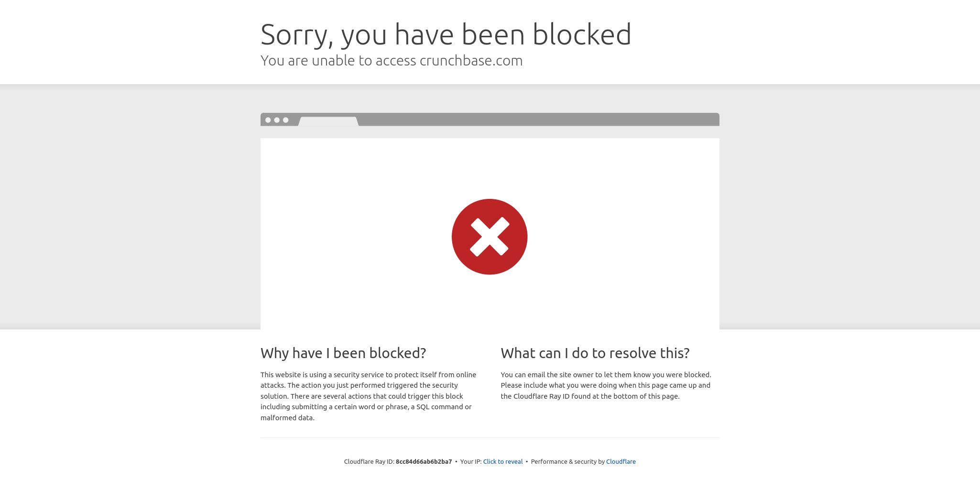The width and height of the screenshot is (980, 502).
Task: Reveal your IP via Click to reveal
Action: 503,461
